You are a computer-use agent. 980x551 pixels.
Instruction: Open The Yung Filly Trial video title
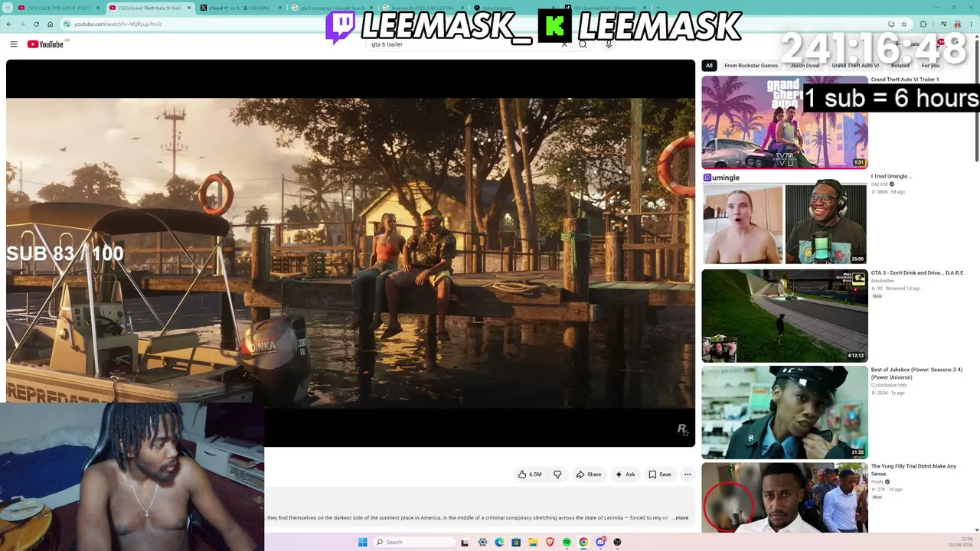pyautogui.click(x=913, y=470)
